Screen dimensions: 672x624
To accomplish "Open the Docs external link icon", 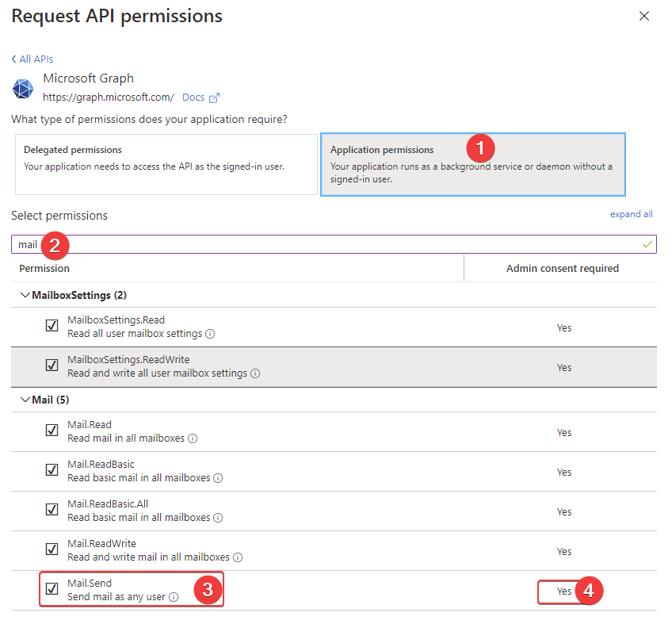I will (214, 97).
